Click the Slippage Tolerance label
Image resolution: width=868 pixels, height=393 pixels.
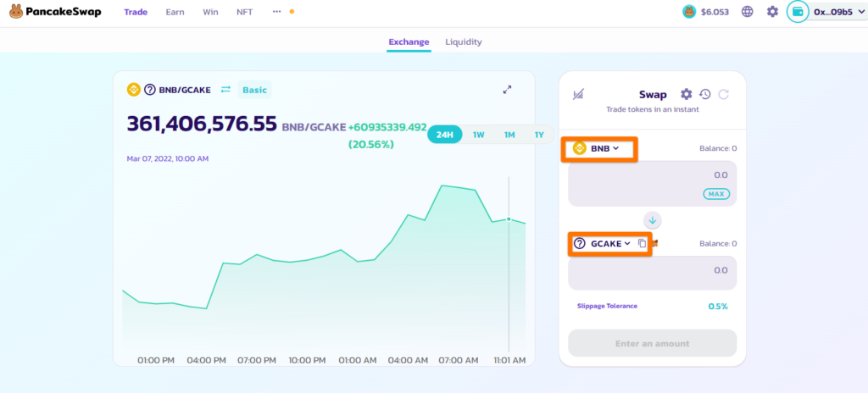(607, 306)
